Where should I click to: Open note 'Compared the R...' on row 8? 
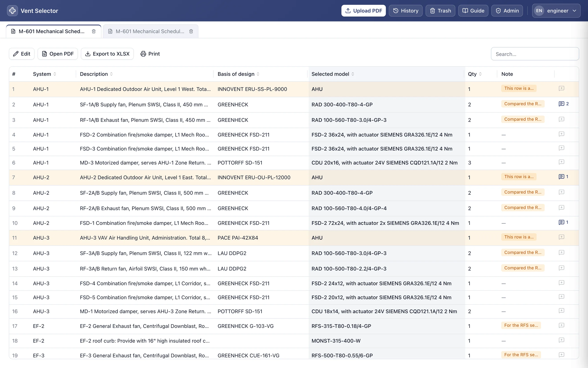pos(523,192)
